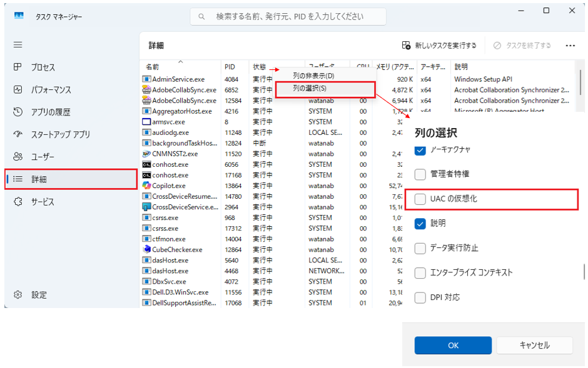Screen dimensions: 588x368
Task: Click the search magnifier icon
Action: [x=201, y=16]
